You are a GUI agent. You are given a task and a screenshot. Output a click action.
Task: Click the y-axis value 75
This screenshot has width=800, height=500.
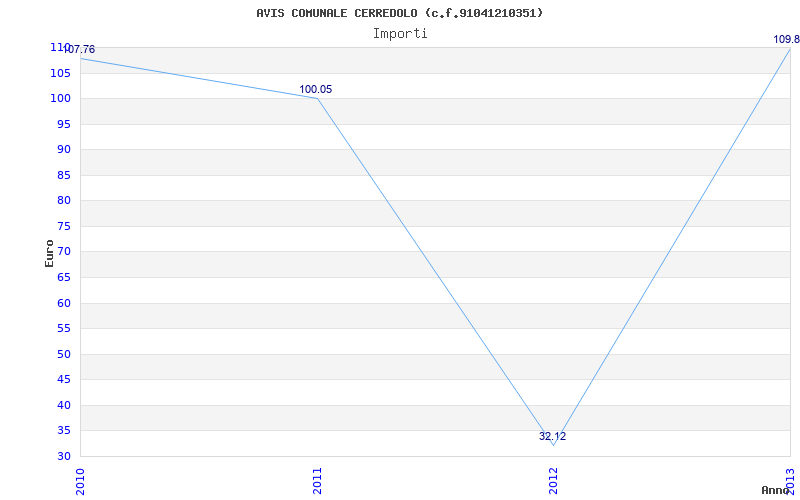63,227
